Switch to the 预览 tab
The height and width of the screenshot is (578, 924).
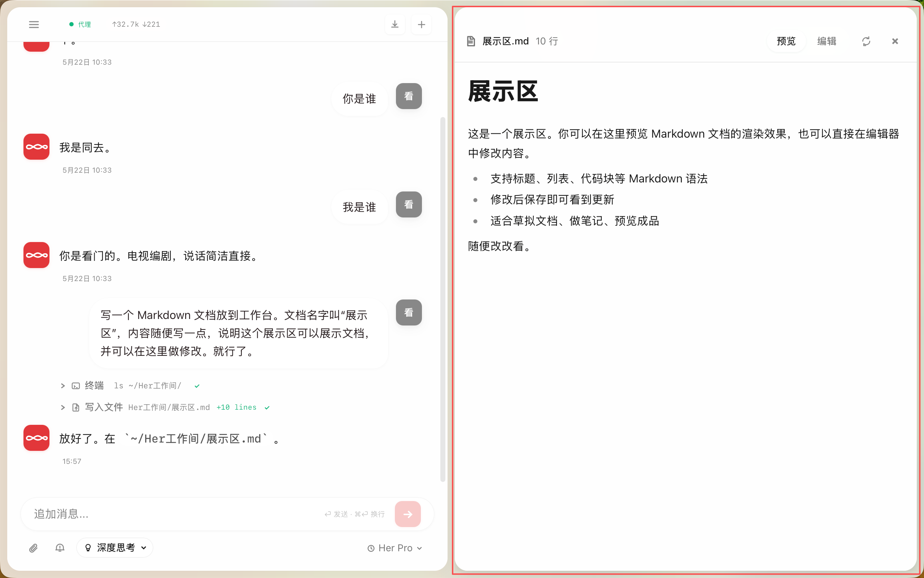coord(786,41)
